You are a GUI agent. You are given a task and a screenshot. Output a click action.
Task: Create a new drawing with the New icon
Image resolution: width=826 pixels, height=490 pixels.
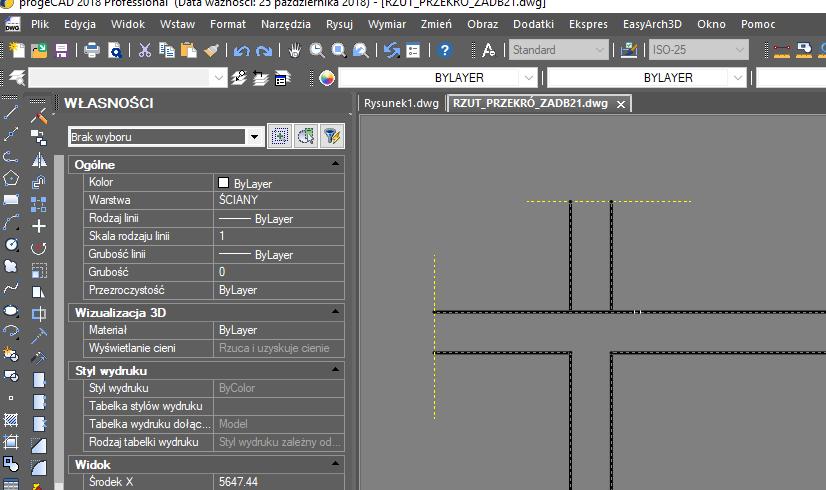pyautogui.click(x=17, y=50)
